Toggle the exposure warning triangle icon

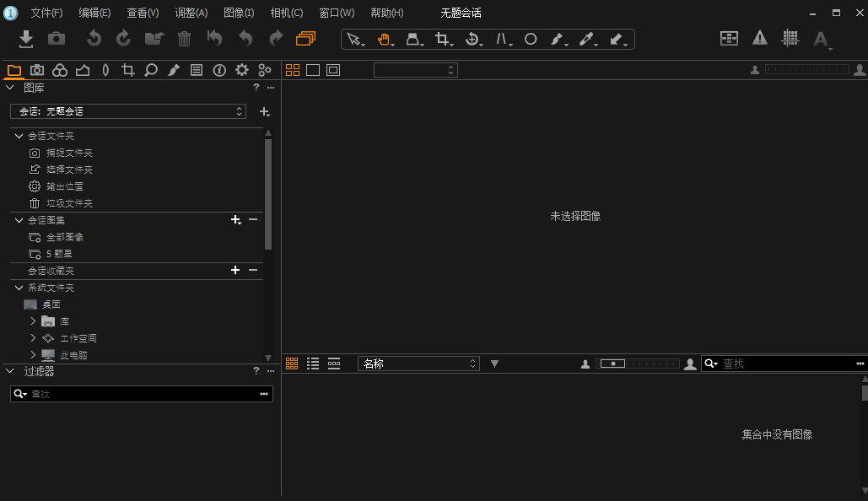[x=759, y=38]
